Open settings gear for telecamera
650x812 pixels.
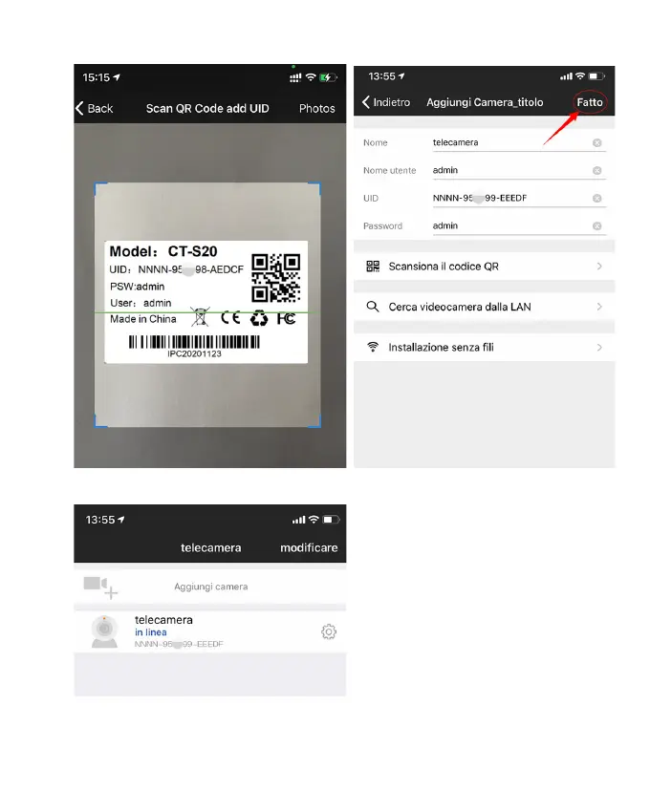[329, 631]
